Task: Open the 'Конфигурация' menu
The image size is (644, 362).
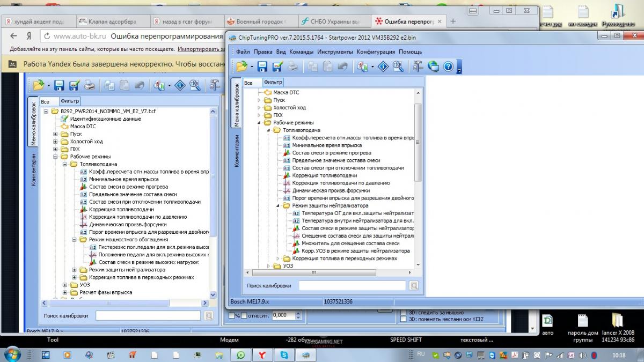Action: point(376,52)
